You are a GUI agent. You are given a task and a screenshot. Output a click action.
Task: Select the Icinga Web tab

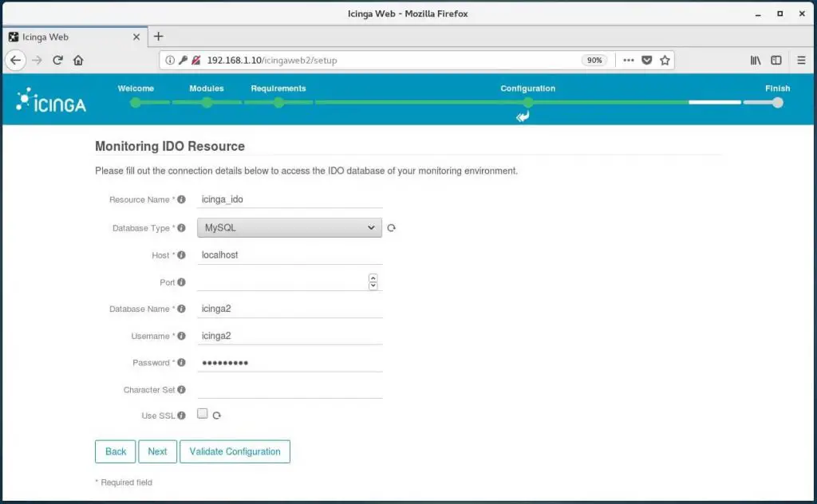tap(75, 37)
